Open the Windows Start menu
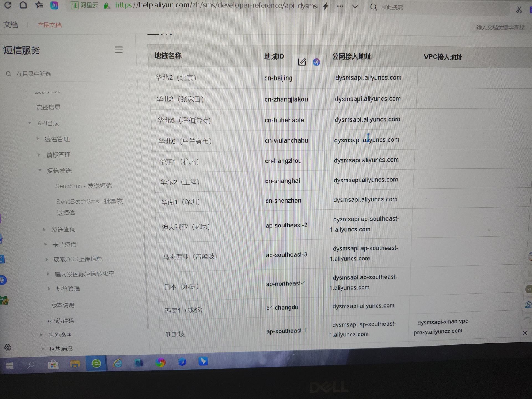This screenshot has width=532, height=399. tap(10, 366)
